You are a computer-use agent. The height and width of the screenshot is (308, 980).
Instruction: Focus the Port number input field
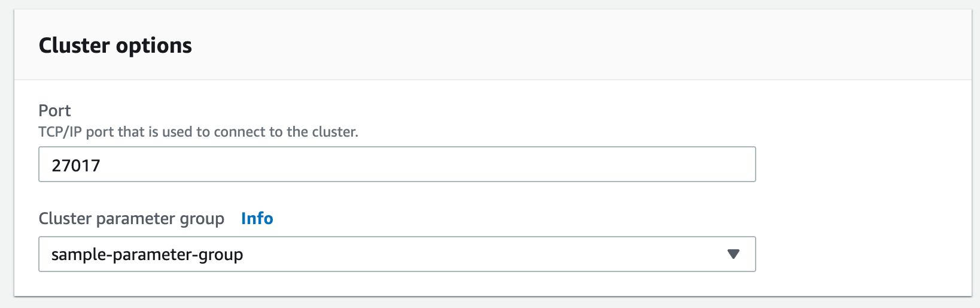397,164
